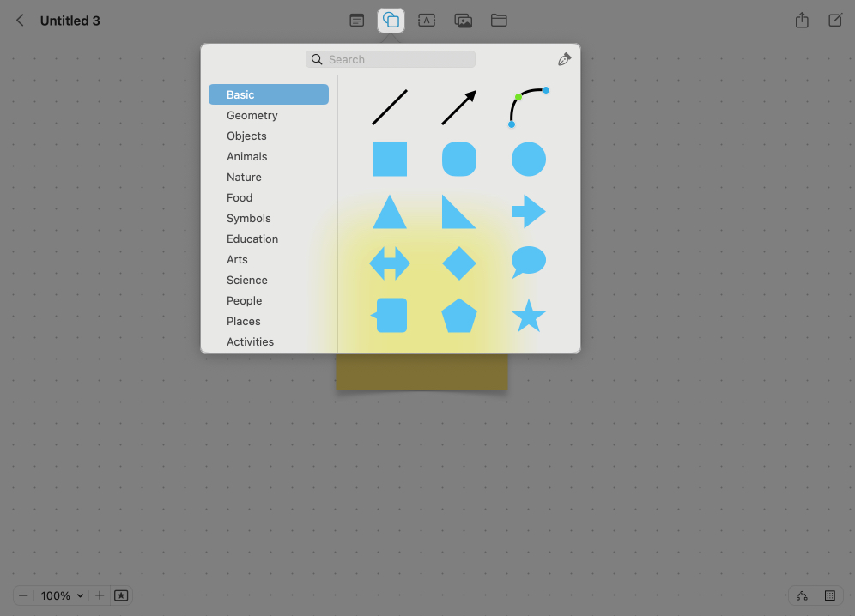This screenshot has height=616, width=855.
Task: Open the shape drawing pen tool
Action: pos(564,58)
